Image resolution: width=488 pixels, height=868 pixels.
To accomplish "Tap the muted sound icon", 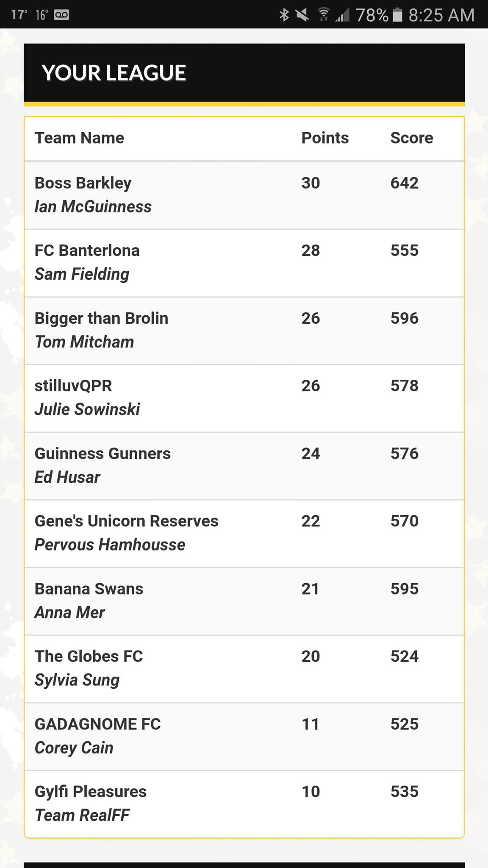I will tap(302, 15).
